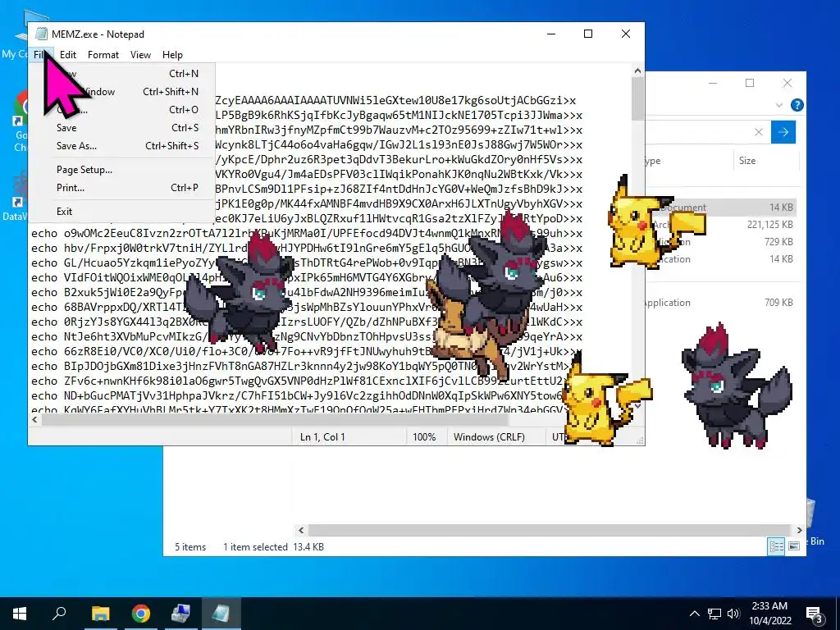Click the Windows Start button
This screenshot has height=630, width=840.
(x=20, y=614)
